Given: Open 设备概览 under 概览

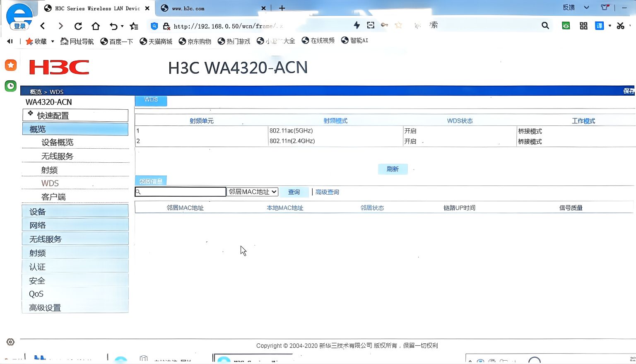Looking at the screenshot, I should tap(57, 142).
